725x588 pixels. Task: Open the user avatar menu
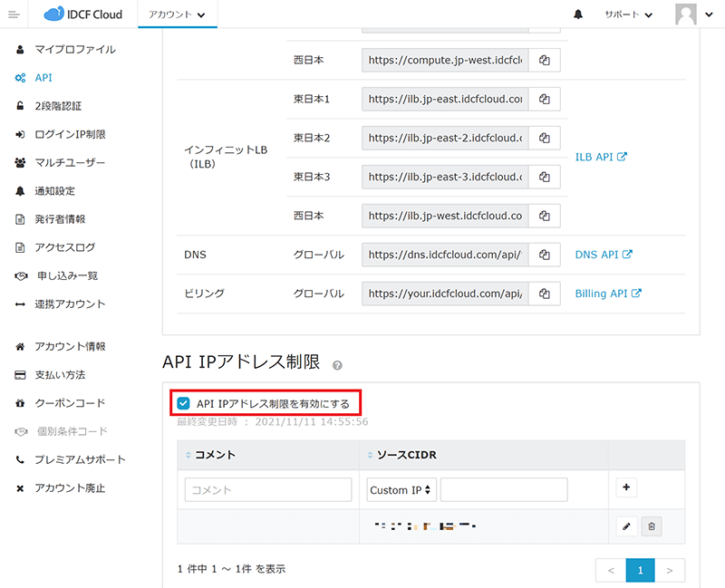pyautogui.click(x=694, y=14)
